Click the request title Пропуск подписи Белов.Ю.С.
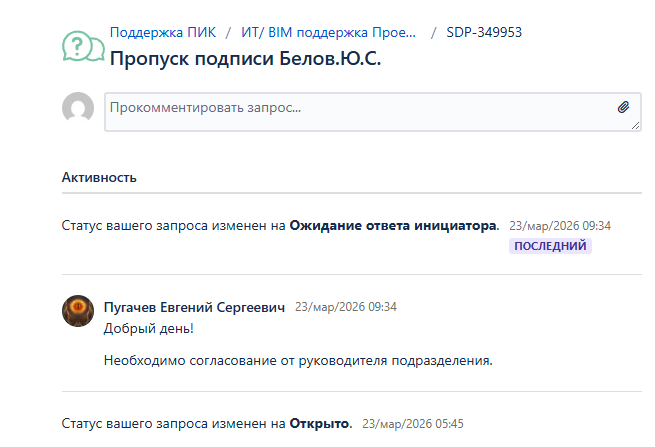Screen dimensions: 655x447 tap(246, 58)
